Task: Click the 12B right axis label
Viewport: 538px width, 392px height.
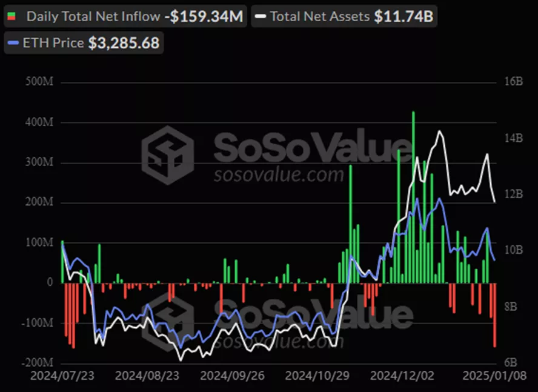Action: 514,194
